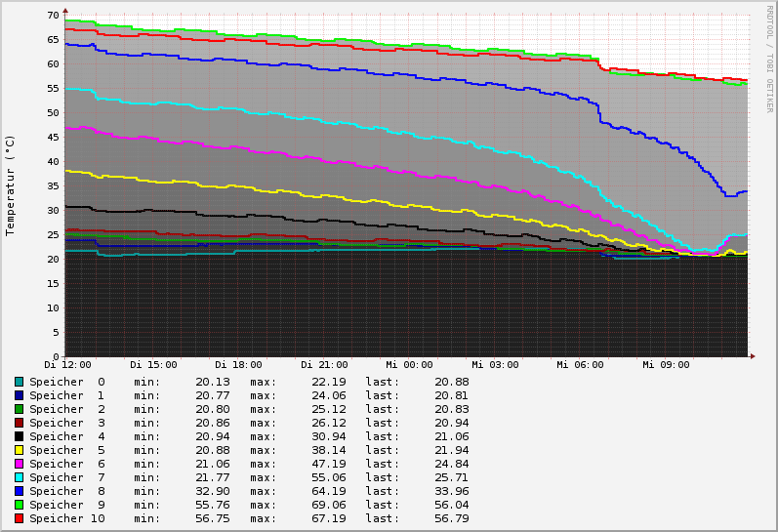Viewport: 778px width, 532px height.
Task: Click the Di 12:00 time axis label
Action: [65, 365]
